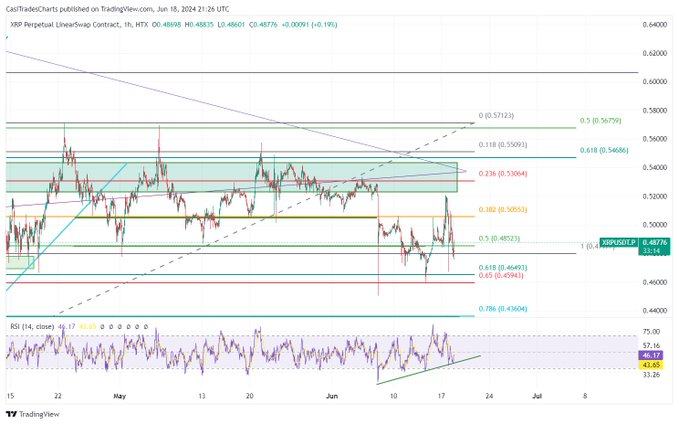The width and height of the screenshot is (679, 424).
Task: Click the Jul label on time axis
Action: tap(537, 396)
